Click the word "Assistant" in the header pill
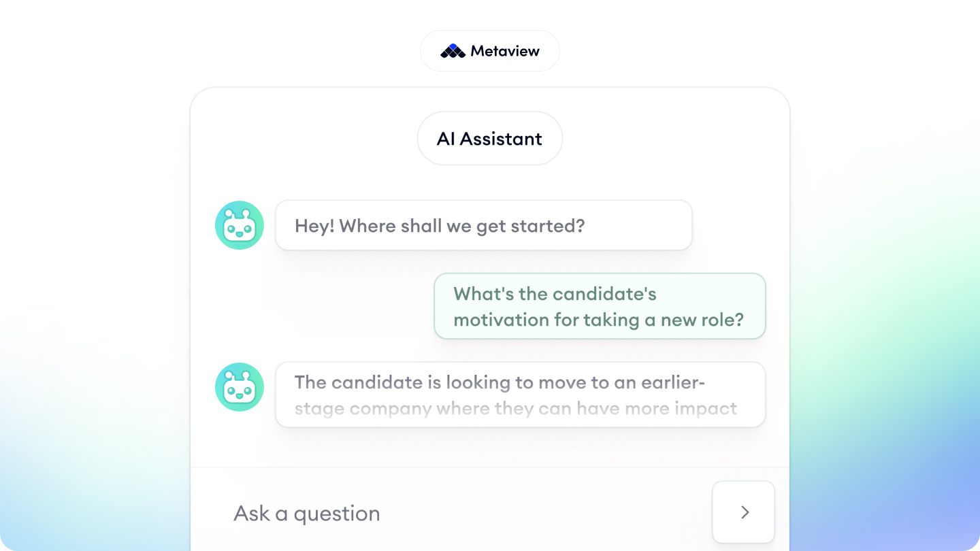 (501, 139)
